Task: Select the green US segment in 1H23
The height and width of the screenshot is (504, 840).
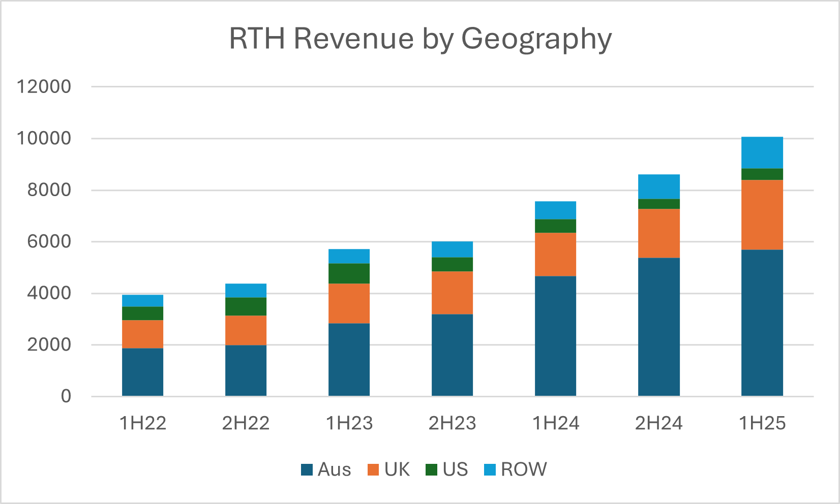Action: (x=349, y=273)
